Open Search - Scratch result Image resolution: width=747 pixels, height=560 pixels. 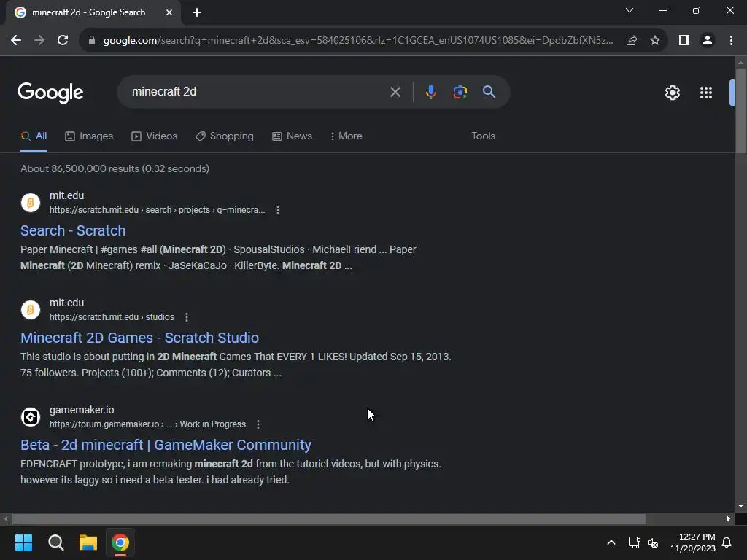click(x=73, y=230)
